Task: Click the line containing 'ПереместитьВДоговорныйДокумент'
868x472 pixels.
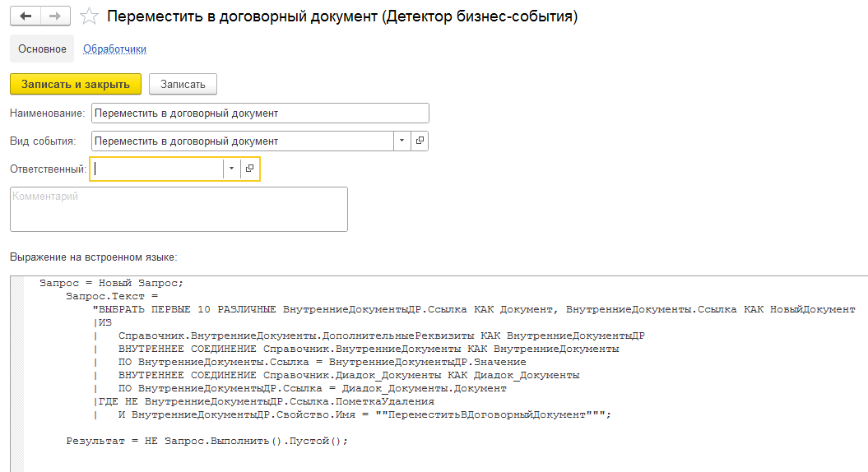Action: click(352, 415)
